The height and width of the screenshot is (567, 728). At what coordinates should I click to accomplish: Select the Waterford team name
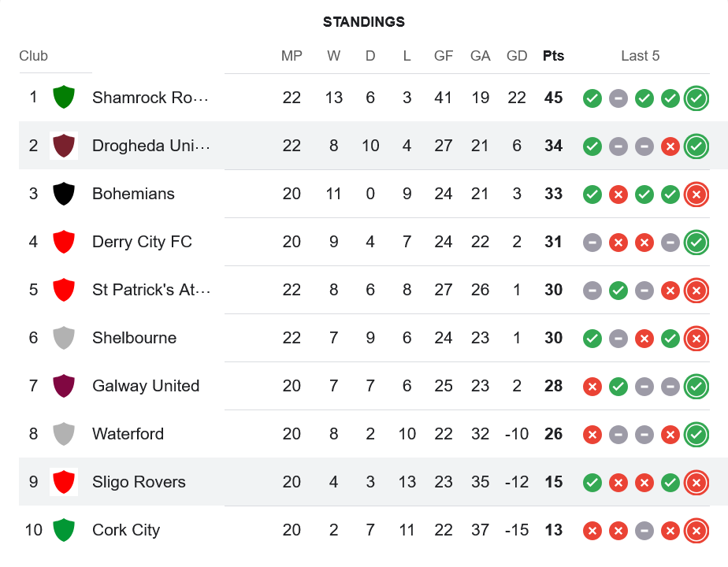tap(128, 434)
